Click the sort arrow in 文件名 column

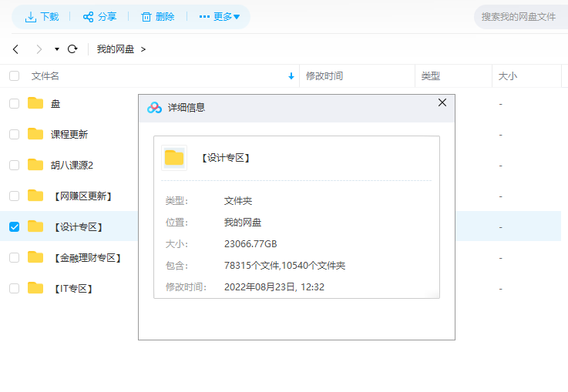coord(291,76)
